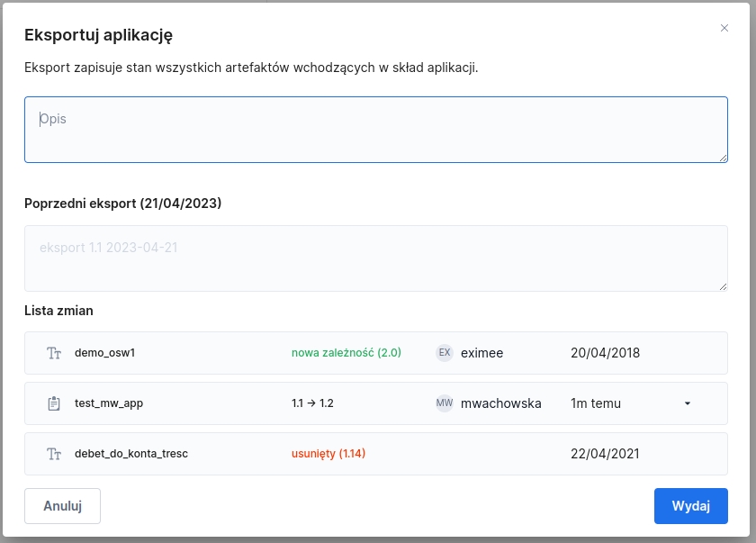The height and width of the screenshot is (543, 756).
Task: Expand the test_mw_app row dropdown arrow
Action: tap(688, 403)
